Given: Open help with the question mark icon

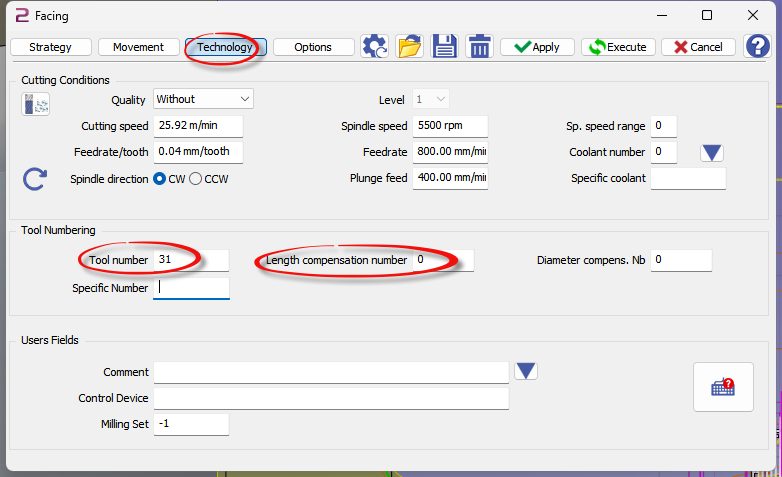Looking at the screenshot, I should coord(757,46).
